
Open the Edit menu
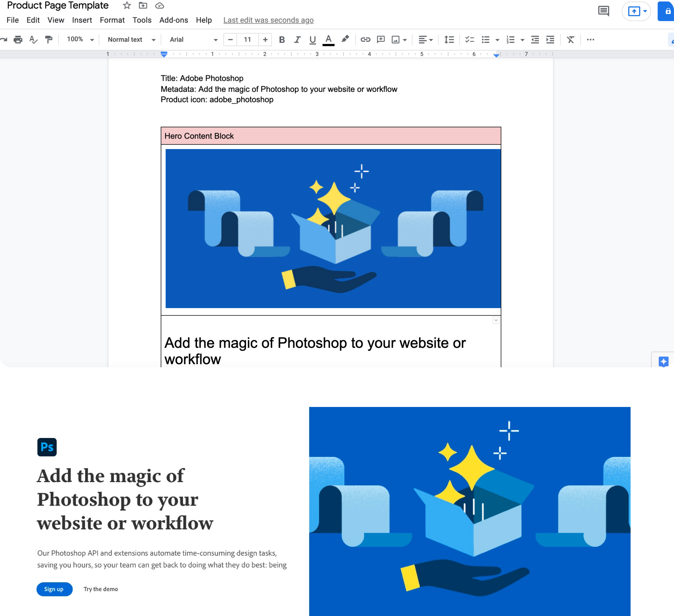coord(33,20)
